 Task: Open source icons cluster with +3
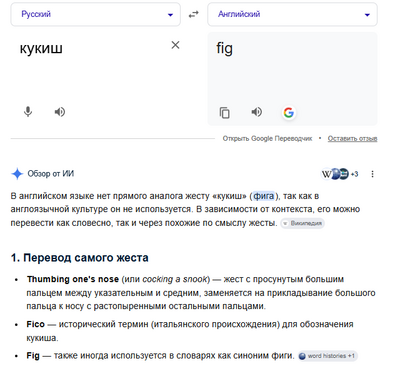pyautogui.click(x=340, y=174)
